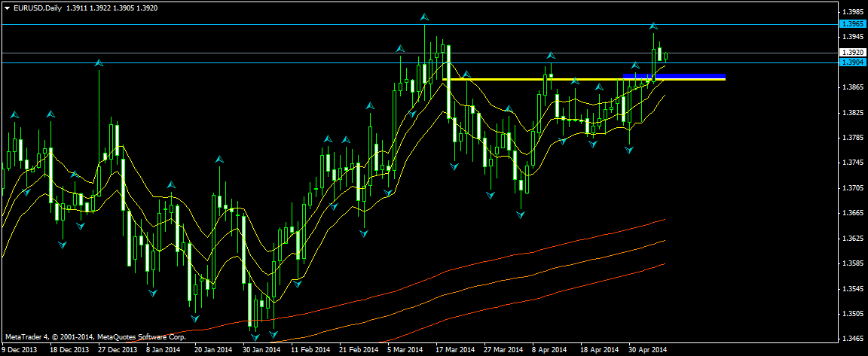Viewport: 868px width, 356px height.
Task: Select the blue rectangle zone object
Action: (674, 76)
